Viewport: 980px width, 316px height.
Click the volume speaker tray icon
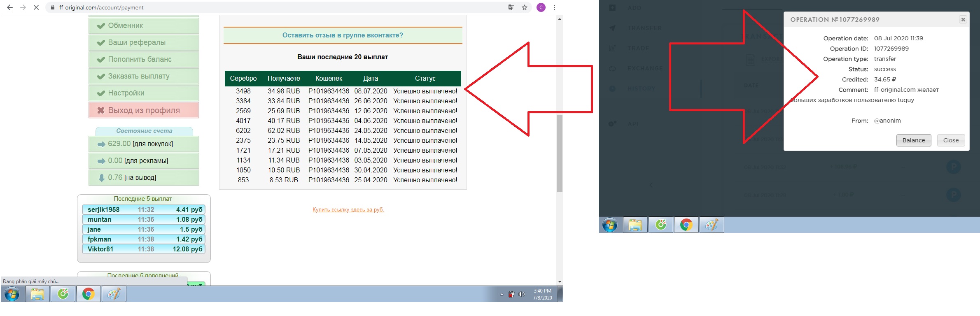click(522, 294)
